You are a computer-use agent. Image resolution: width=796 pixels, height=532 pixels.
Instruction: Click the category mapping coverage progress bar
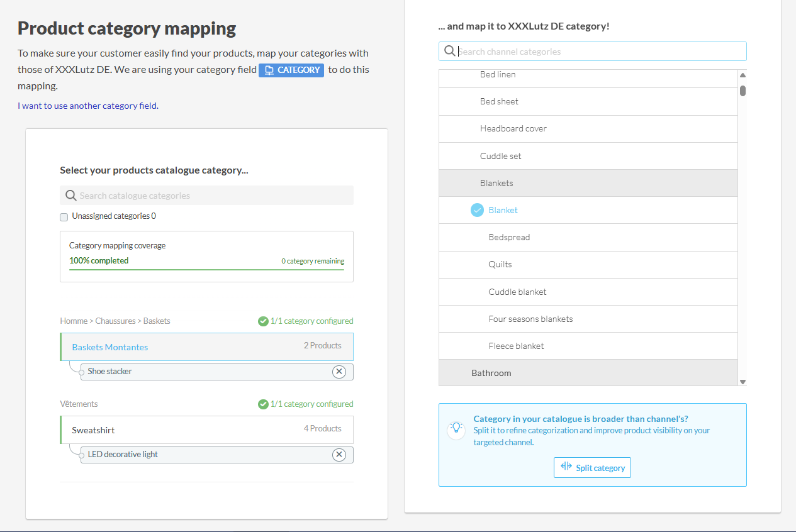point(206,270)
